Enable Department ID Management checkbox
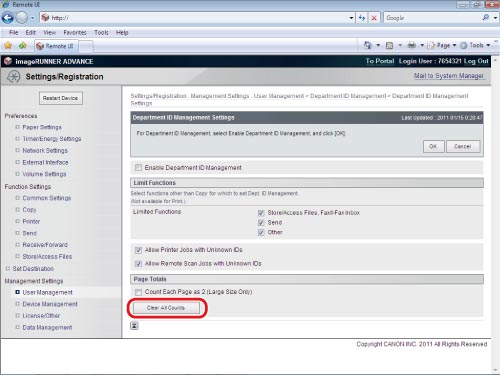The height and width of the screenshot is (375, 500). tap(138, 167)
